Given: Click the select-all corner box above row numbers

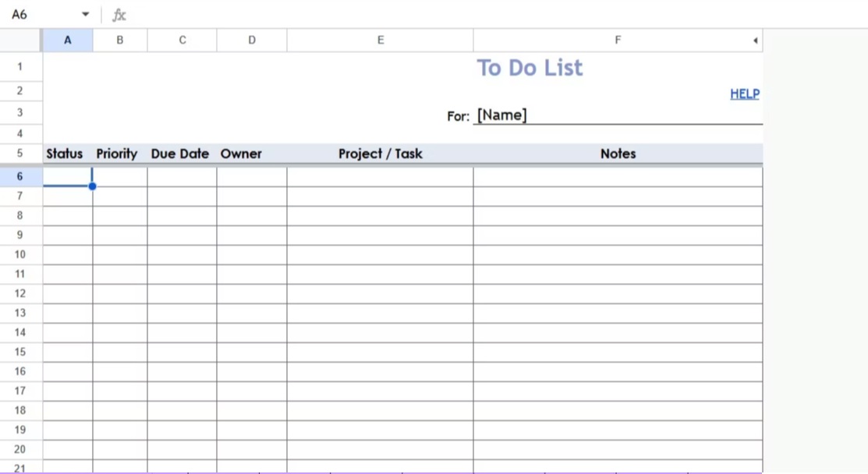Looking at the screenshot, I should click(x=20, y=40).
